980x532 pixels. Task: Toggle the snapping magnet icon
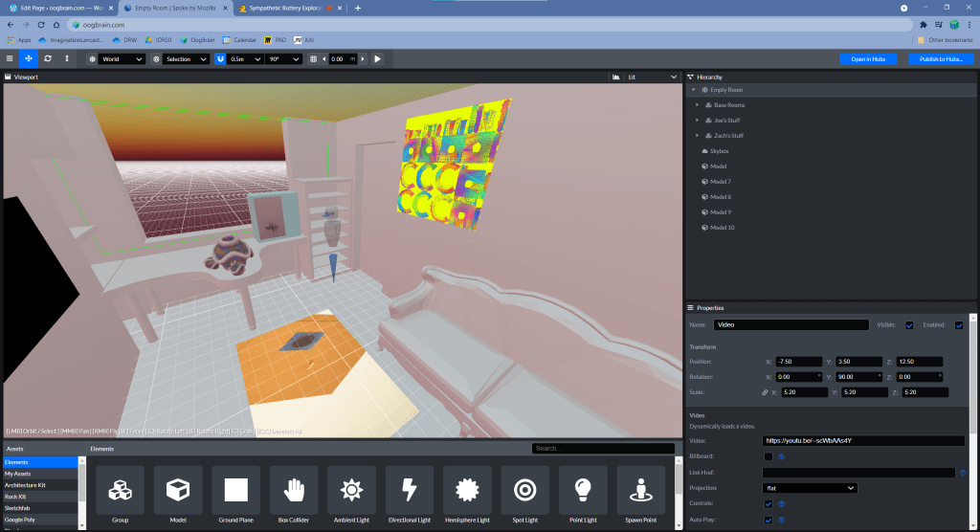219,59
